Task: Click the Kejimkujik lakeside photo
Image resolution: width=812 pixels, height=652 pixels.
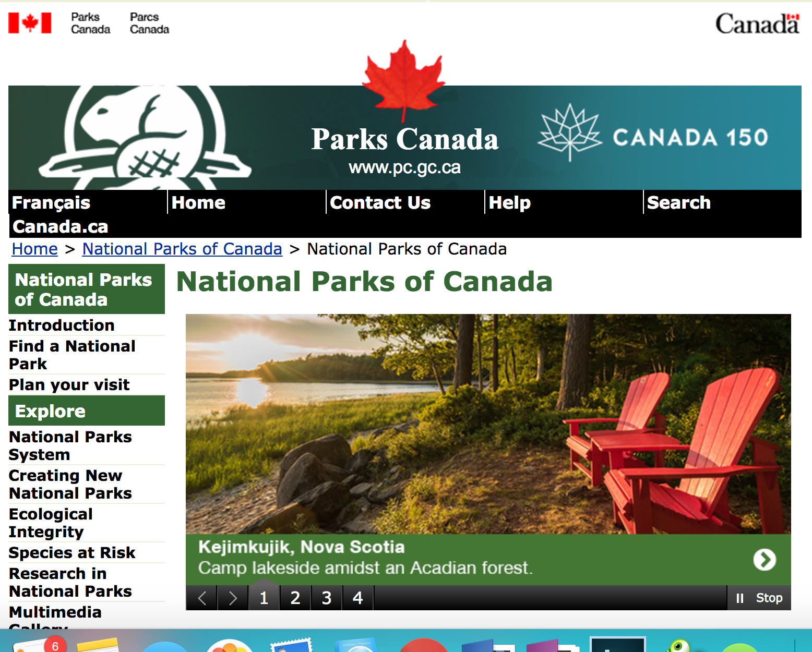Action: [488, 424]
